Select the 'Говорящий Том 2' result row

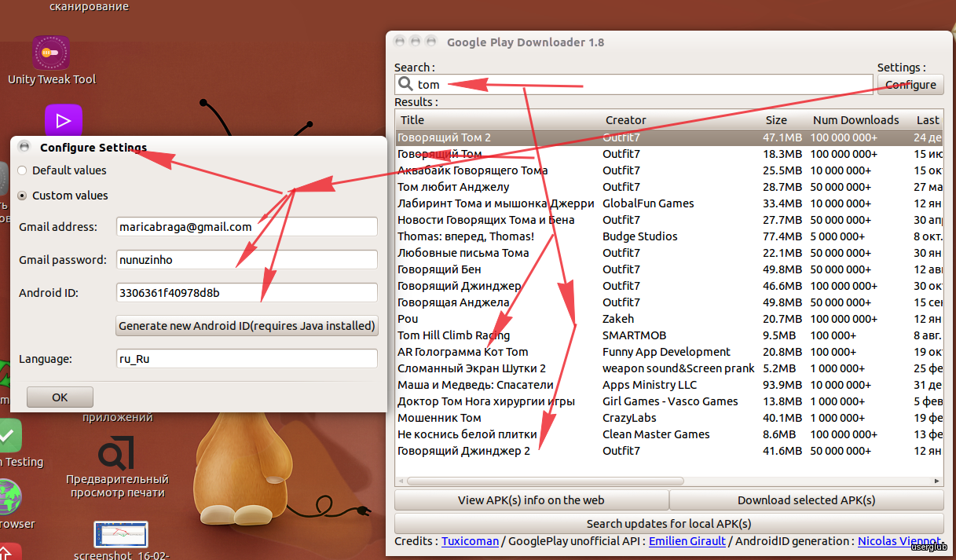(669, 137)
